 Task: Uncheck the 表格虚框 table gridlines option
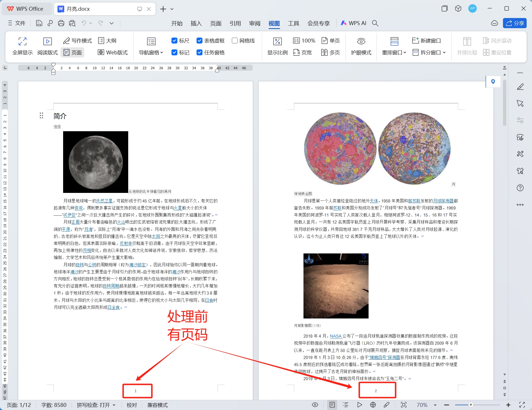point(200,40)
